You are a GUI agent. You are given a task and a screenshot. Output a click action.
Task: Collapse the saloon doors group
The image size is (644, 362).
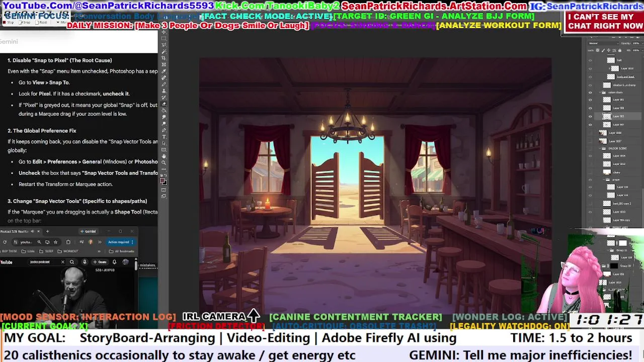click(600, 92)
